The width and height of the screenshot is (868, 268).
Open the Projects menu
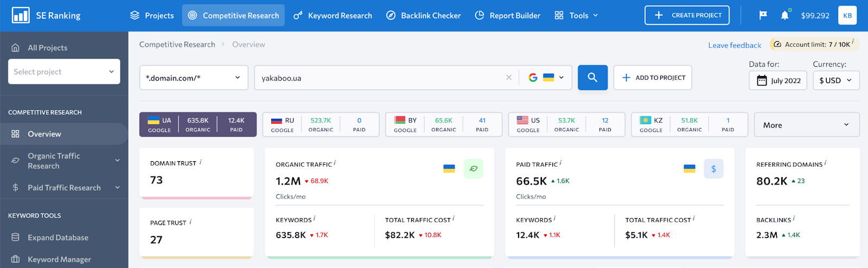152,15
